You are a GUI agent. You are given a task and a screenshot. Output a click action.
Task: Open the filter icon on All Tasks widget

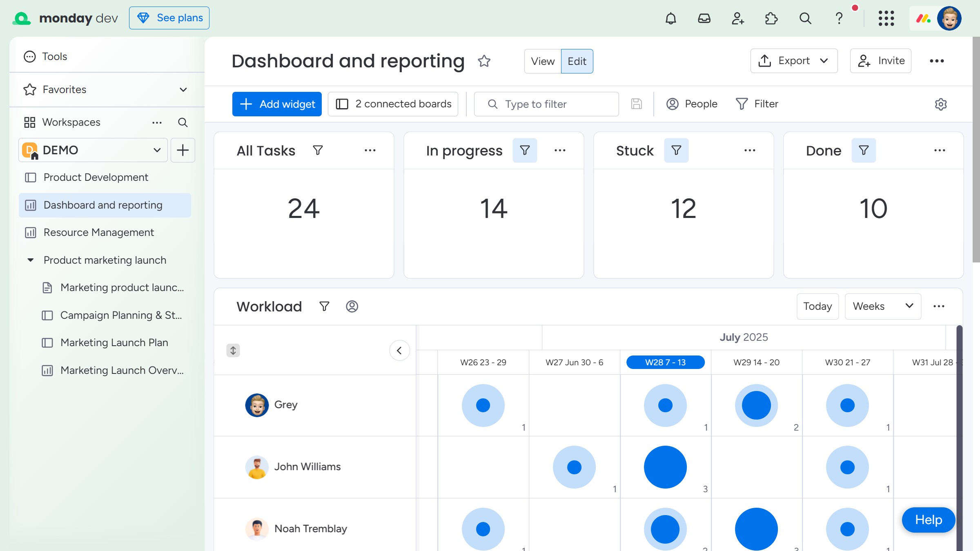coord(318,150)
